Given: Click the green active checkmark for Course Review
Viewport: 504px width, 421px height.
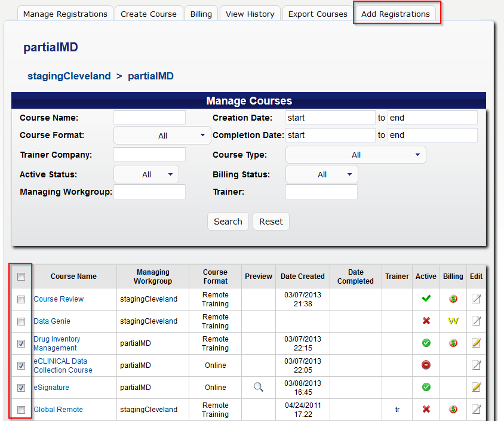Looking at the screenshot, I should [426, 299].
